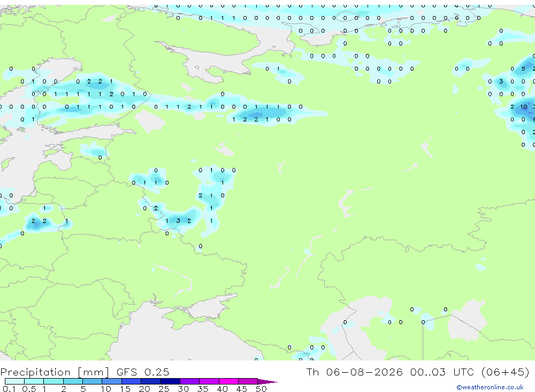Click the "(06+45)" forecast offset text
Viewport: 535px width, 392px height.
pyautogui.click(x=506, y=372)
